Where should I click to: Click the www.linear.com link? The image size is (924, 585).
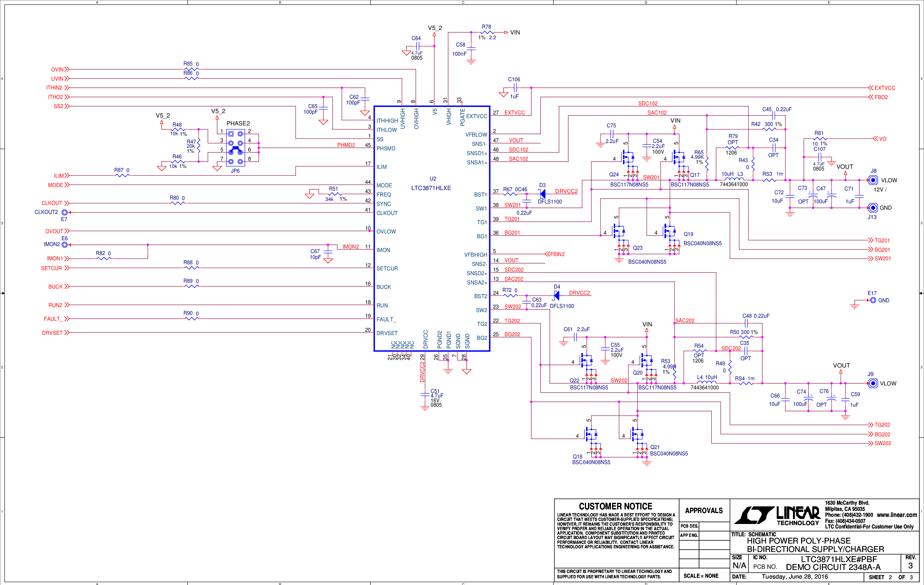pos(897,515)
